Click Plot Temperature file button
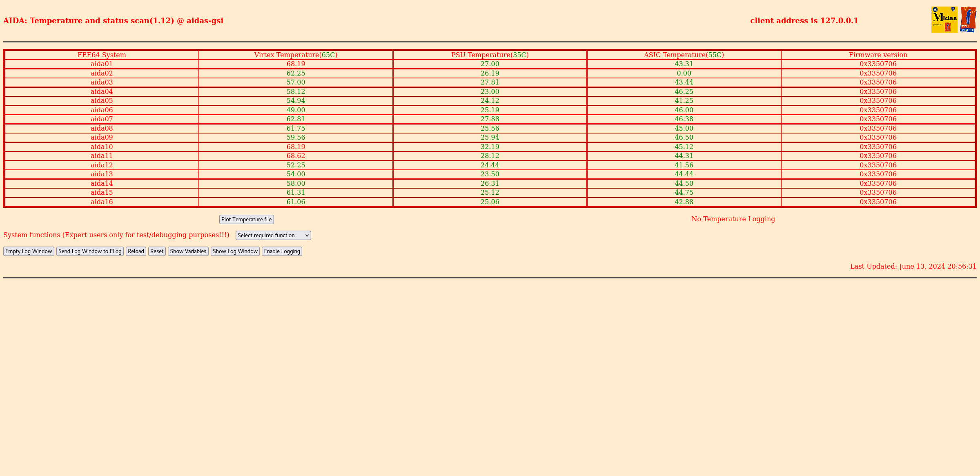Viewport: 980px width, 476px height. [x=246, y=219]
